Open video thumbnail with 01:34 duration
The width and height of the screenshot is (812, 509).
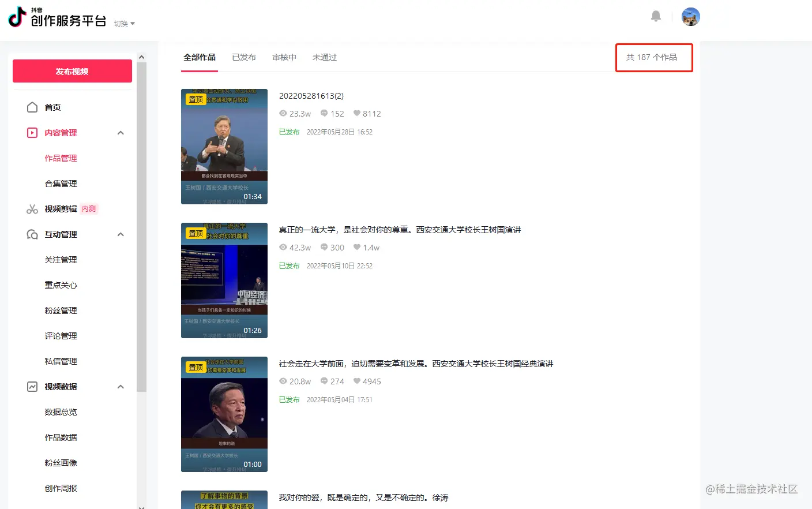pyautogui.click(x=224, y=147)
